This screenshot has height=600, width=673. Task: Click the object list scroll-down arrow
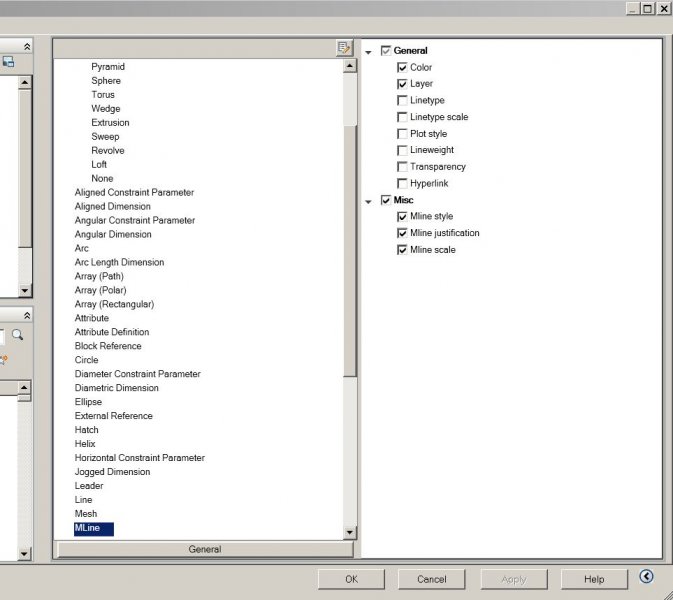point(350,533)
